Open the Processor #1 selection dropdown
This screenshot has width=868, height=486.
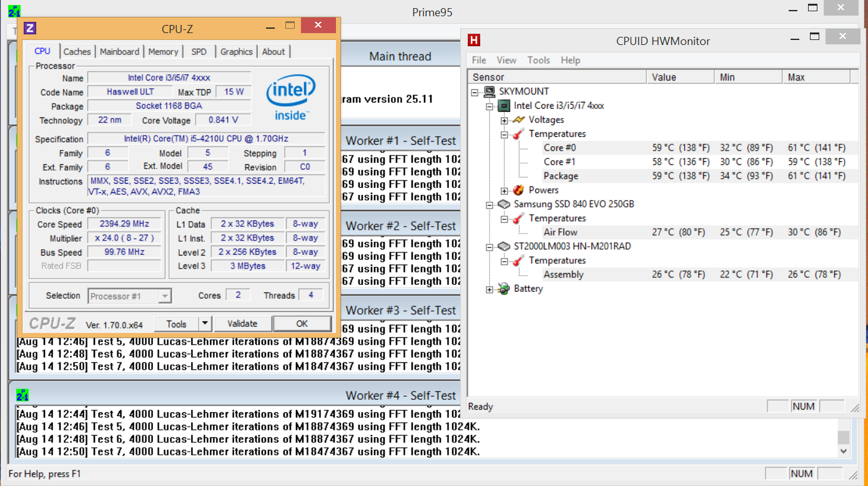click(x=165, y=296)
